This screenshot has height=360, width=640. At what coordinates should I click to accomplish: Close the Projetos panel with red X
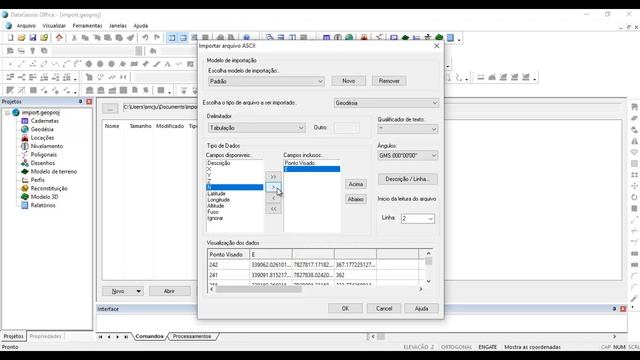tap(89, 101)
